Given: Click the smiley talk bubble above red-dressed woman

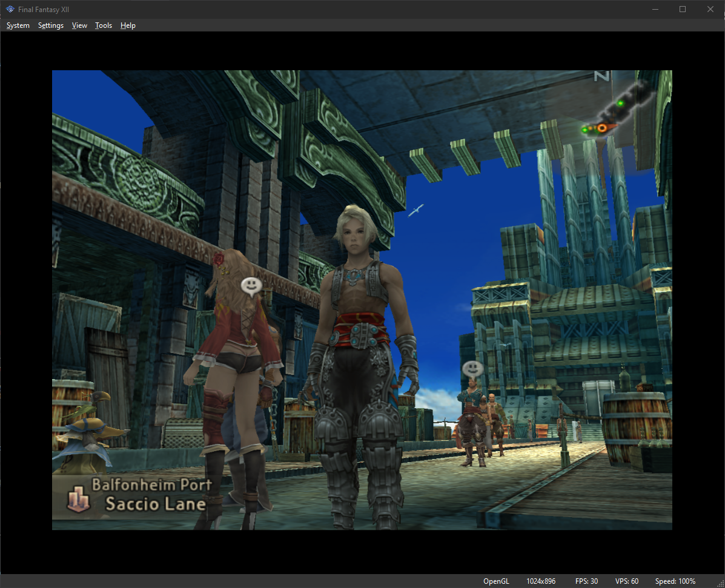Looking at the screenshot, I should click(x=251, y=286).
